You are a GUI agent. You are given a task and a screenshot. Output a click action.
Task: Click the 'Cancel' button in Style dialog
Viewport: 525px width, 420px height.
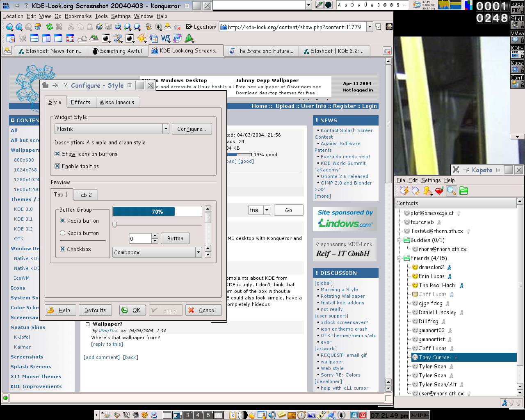click(203, 310)
